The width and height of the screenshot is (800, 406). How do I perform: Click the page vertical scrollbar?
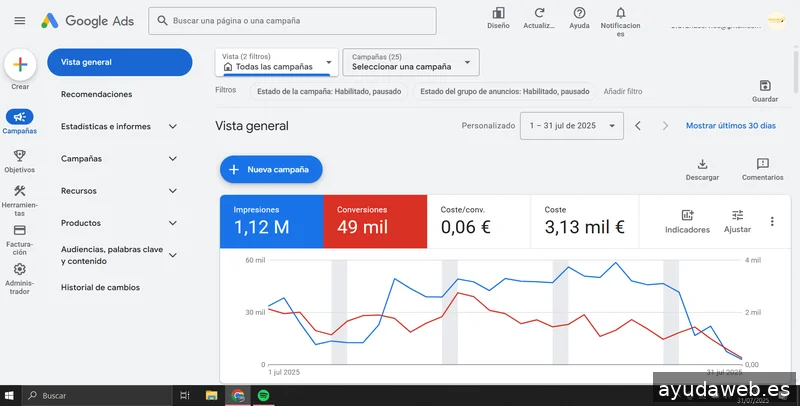pos(796,71)
